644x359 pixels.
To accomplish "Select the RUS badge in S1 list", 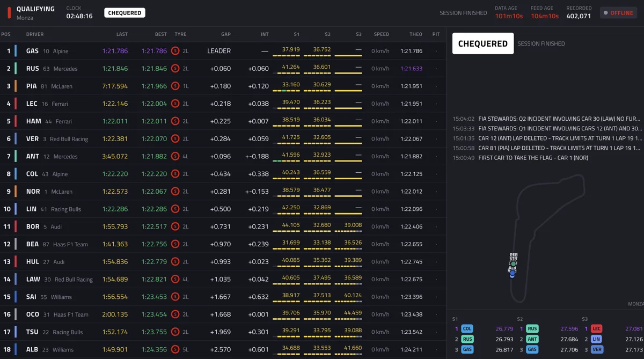I will 467,339.
